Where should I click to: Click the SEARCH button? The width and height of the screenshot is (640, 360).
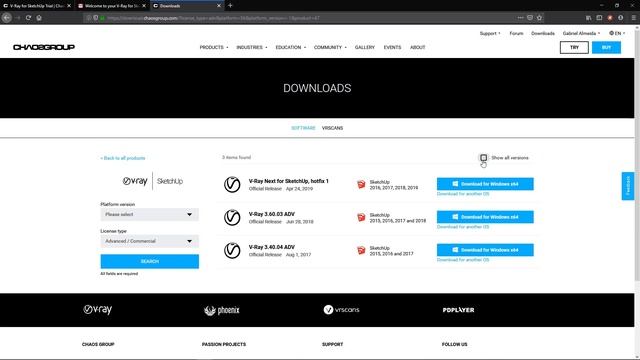149,262
